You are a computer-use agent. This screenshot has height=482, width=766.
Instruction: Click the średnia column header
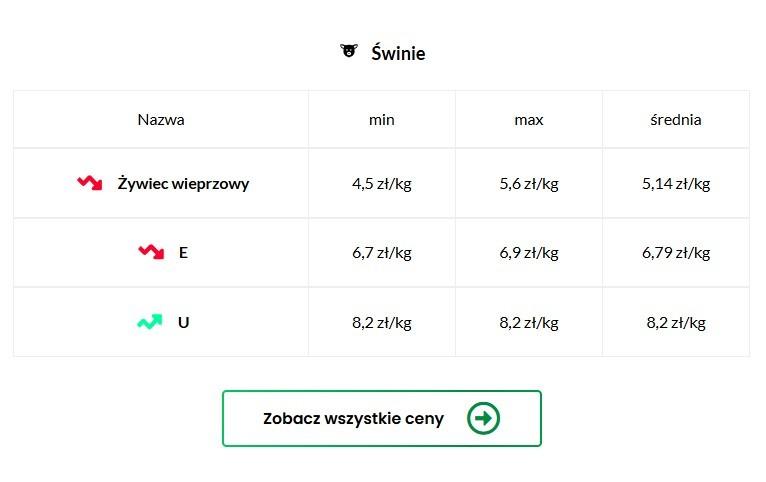(x=676, y=120)
